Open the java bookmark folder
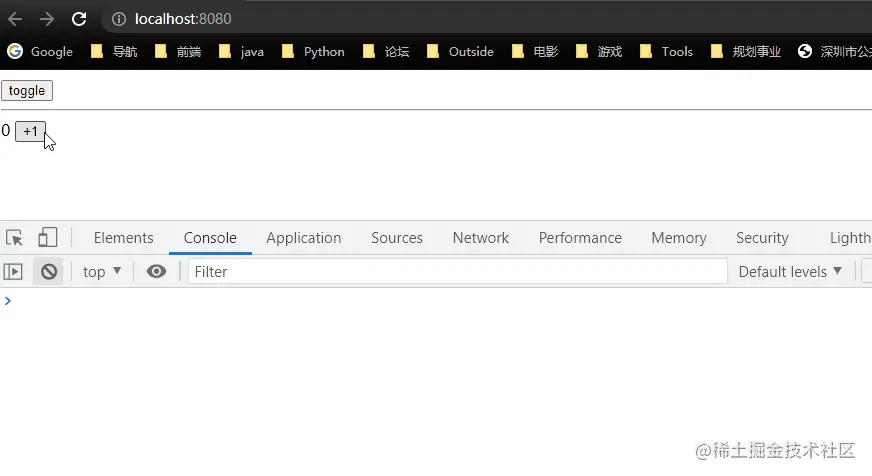Viewport: 872px width, 476px height. (241, 52)
